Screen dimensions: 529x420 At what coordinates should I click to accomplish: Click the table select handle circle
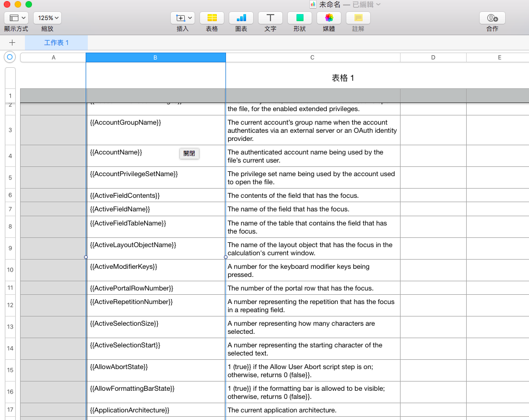[10, 57]
